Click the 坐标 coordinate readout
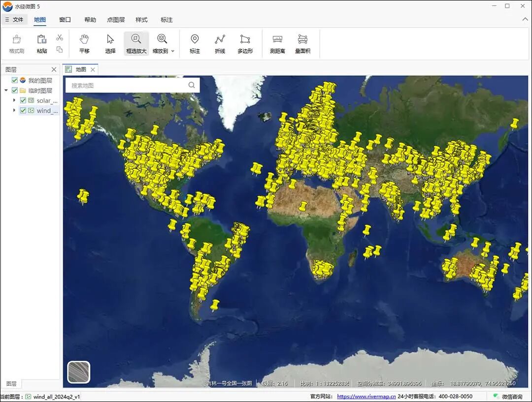 pyautogui.click(x=473, y=383)
